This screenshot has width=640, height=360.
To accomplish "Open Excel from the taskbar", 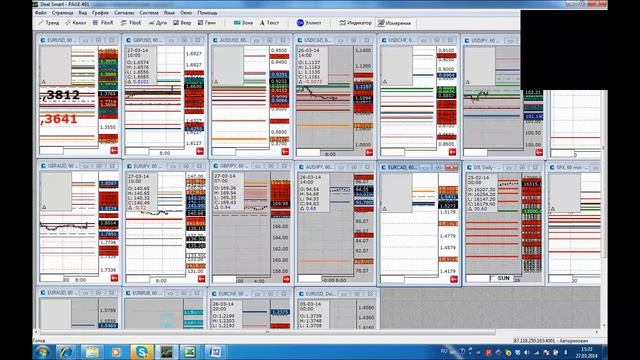I will (x=190, y=352).
